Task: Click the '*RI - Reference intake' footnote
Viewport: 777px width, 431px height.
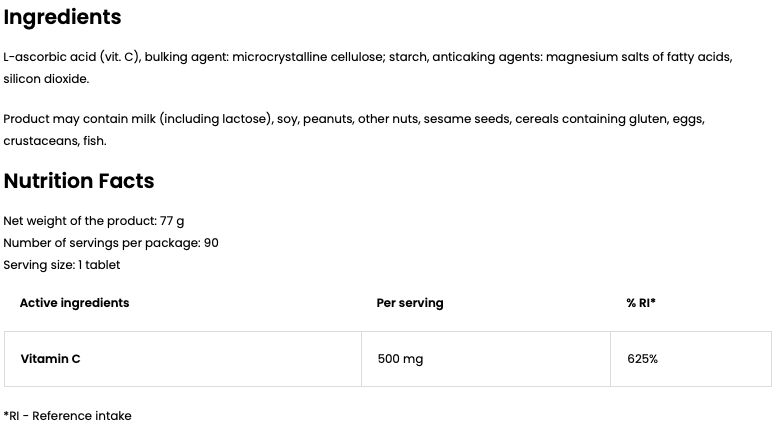Action: click(x=68, y=415)
